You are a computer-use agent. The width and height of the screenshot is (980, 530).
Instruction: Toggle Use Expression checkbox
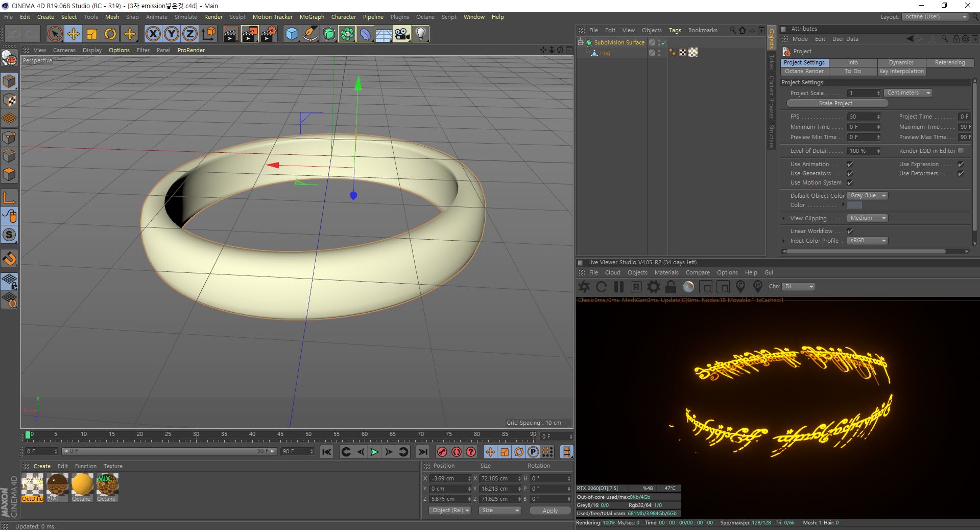[961, 164]
